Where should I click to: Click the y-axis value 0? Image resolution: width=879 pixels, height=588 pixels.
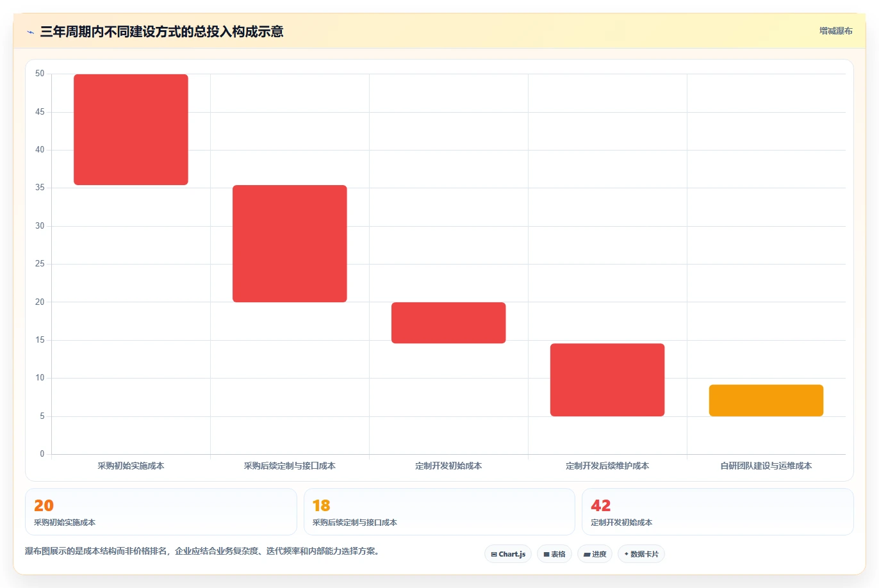point(42,454)
